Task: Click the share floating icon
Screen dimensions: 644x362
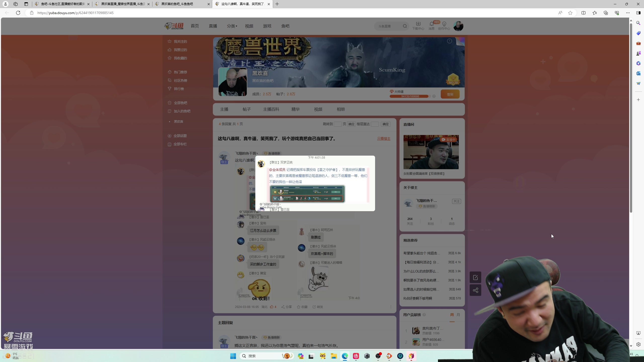Action: 475,290
